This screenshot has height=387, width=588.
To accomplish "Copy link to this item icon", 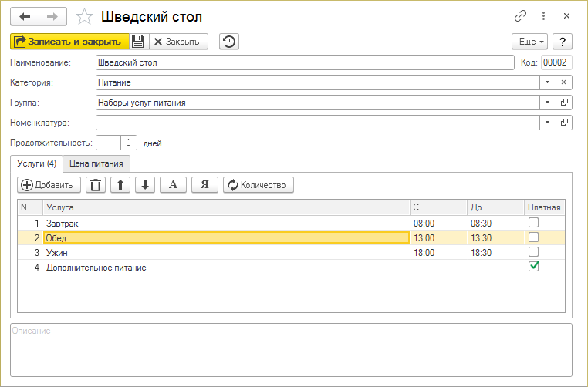I will [x=521, y=16].
